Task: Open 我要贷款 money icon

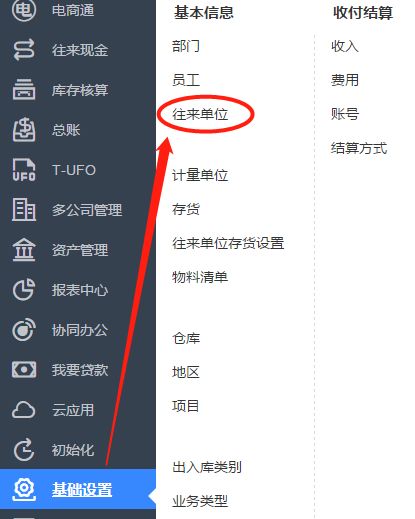Action: click(x=24, y=370)
